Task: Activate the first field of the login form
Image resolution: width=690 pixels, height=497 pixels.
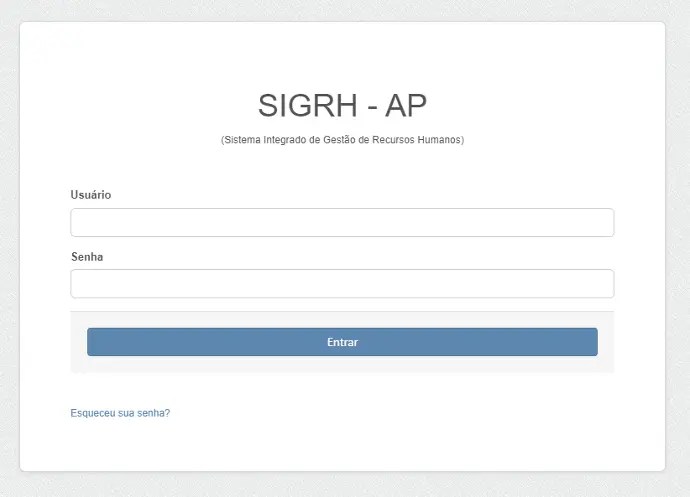Action: 342,222
